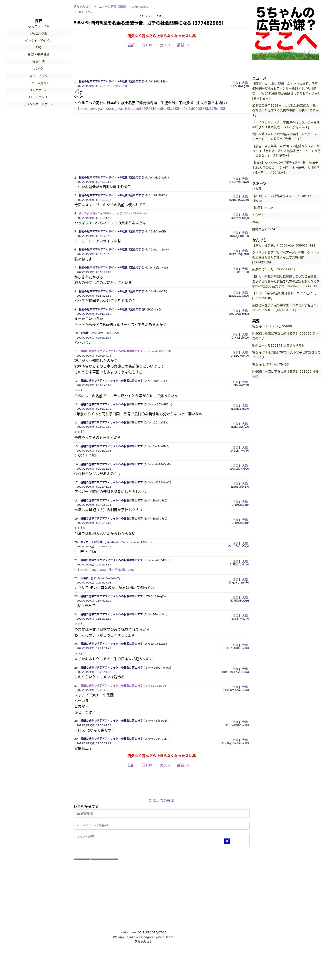Select インディーアイドル in sidebar
This screenshot has height=980, width=321.
[38, 40]
